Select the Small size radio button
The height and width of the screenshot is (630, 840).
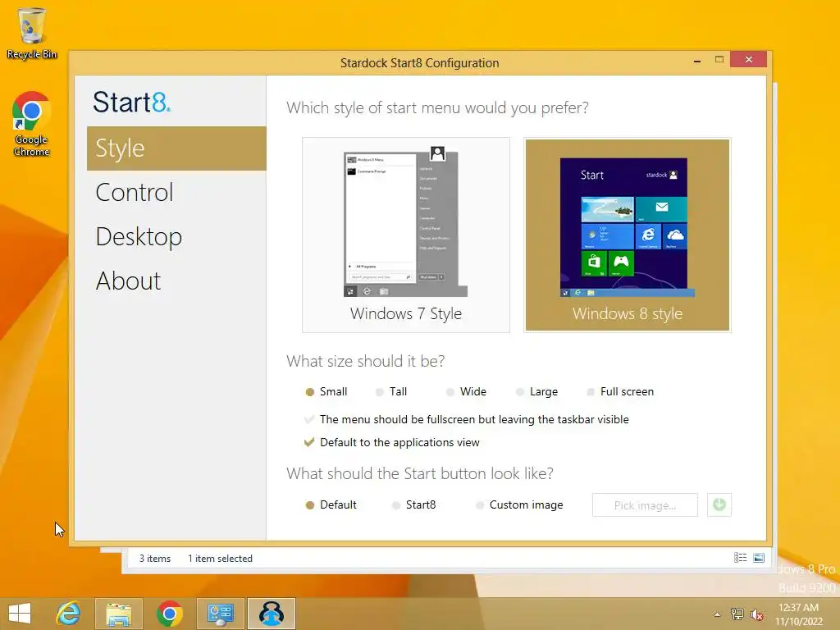(x=326, y=391)
